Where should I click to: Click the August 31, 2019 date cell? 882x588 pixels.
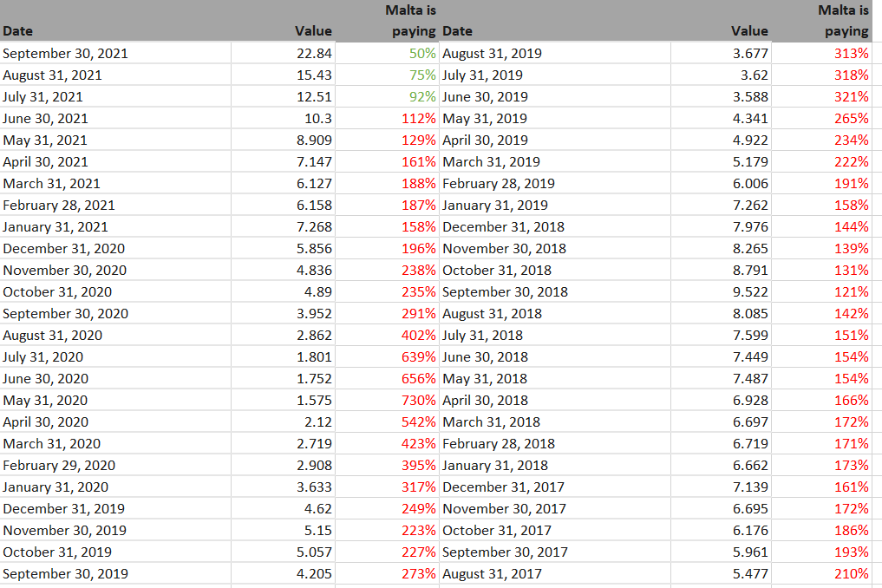(x=492, y=54)
